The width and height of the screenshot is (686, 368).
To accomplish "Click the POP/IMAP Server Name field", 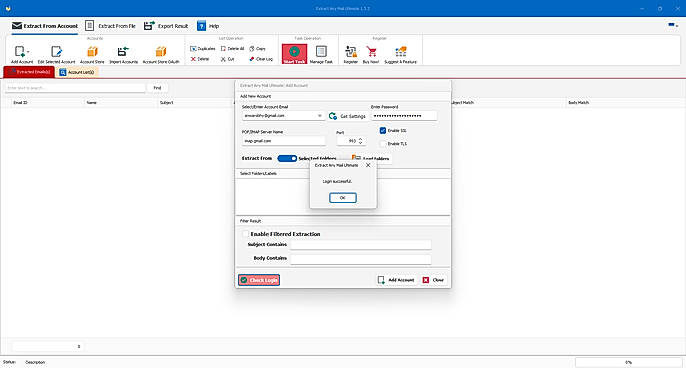I will pos(284,141).
